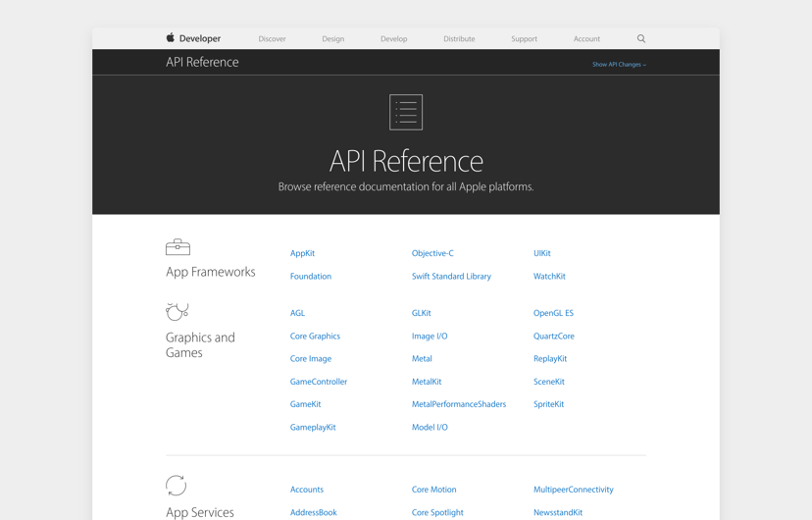
Task: Click the Developer home link
Action: pyautogui.click(x=200, y=38)
